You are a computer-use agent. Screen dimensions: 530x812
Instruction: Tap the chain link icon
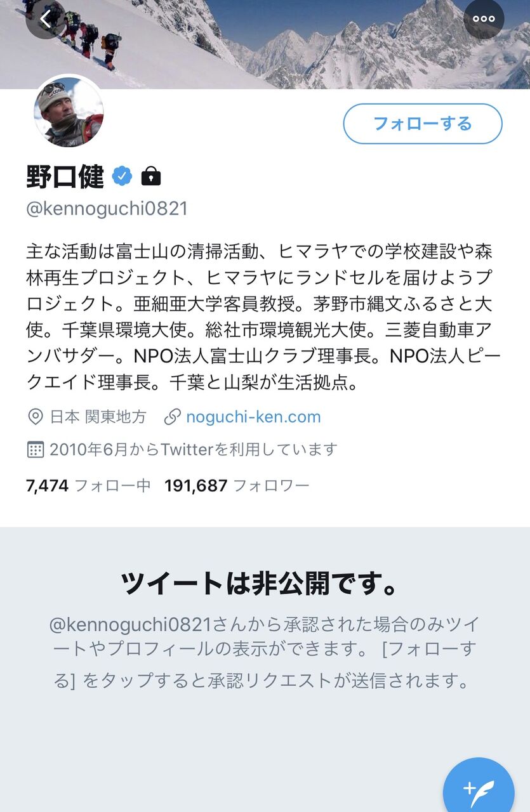[171, 417]
